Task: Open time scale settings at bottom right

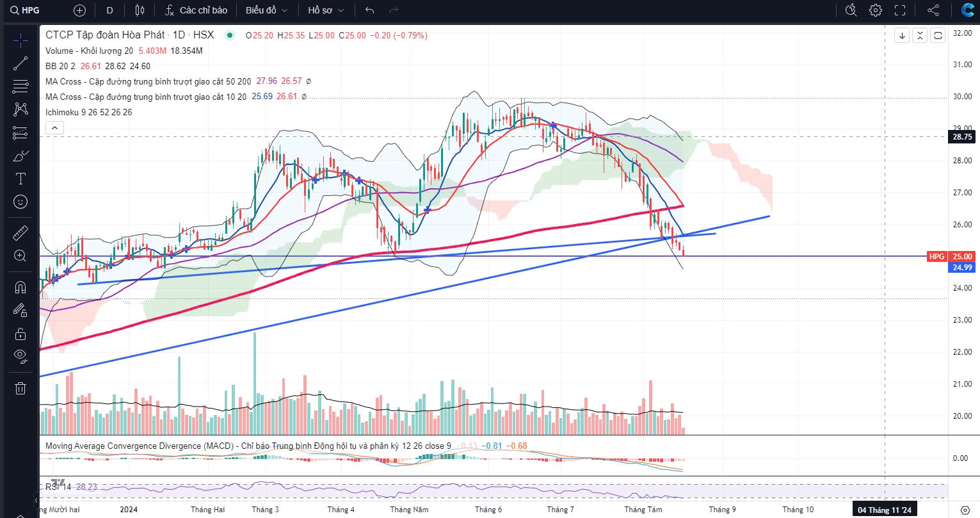Action: pos(965,510)
